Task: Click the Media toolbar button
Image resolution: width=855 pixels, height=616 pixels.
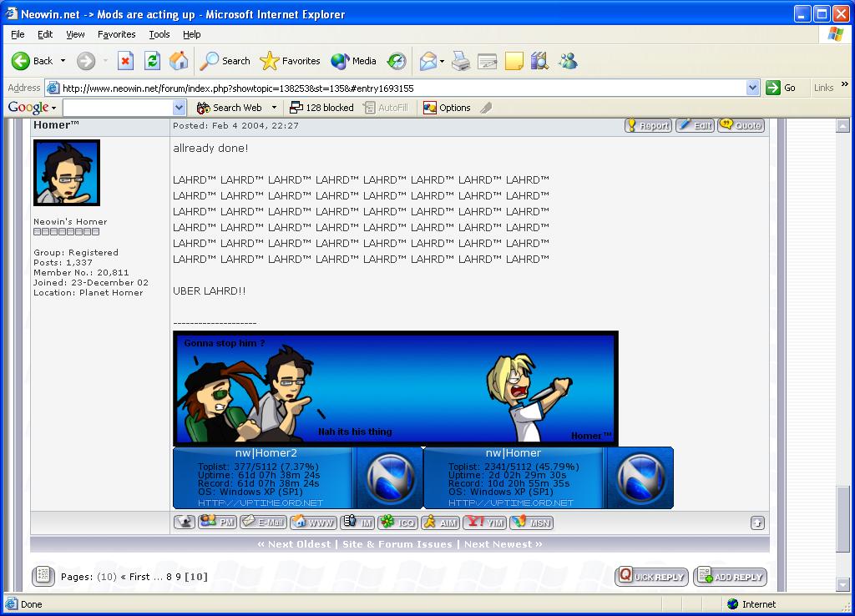Action: coord(354,61)
